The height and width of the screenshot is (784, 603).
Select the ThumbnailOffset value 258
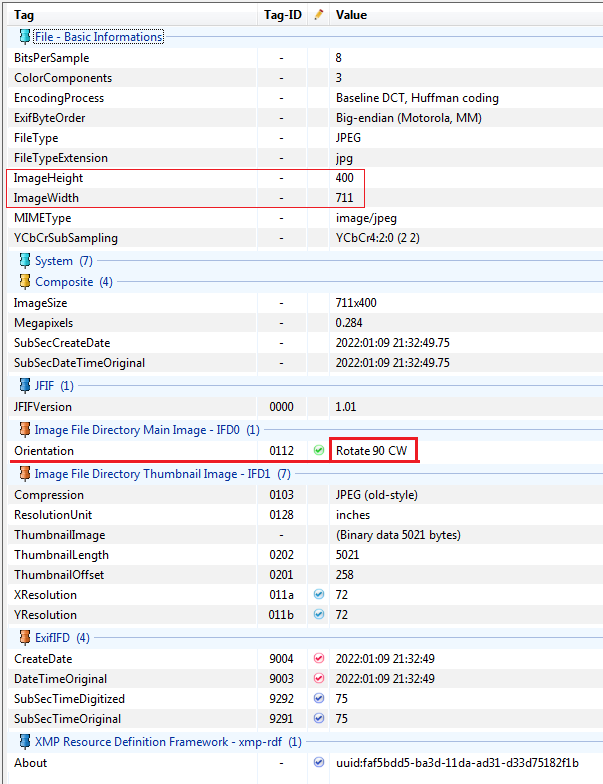click(344, 575)
